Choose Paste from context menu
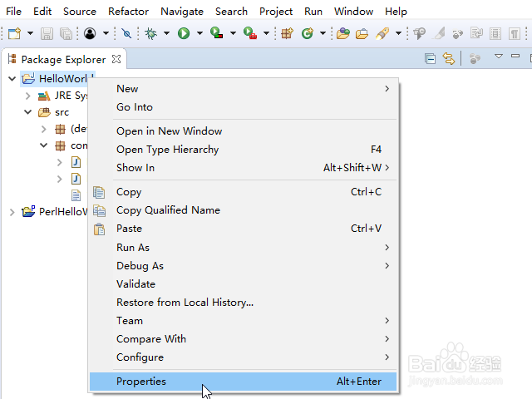The width and height of the screenshot is (532, 399). 243,229
